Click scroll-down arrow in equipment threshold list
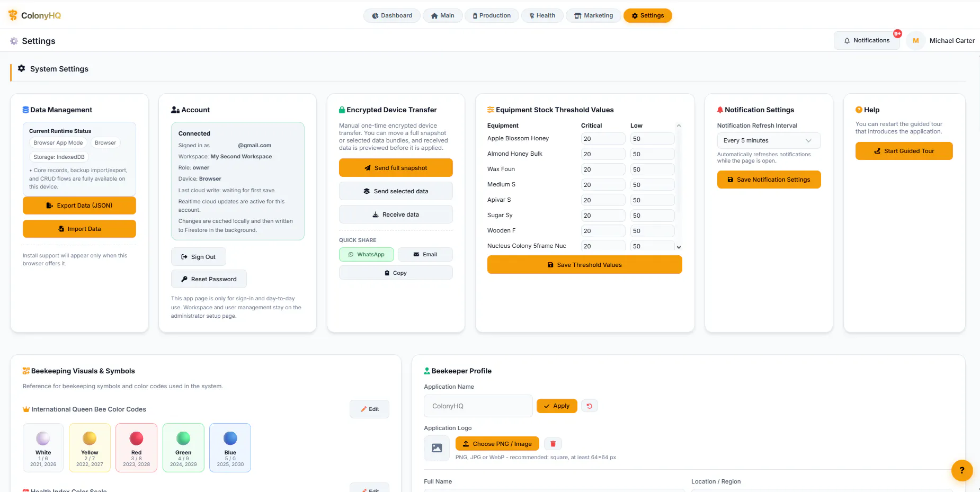Screen dimensions: 980x492 (x=679, y=247)
